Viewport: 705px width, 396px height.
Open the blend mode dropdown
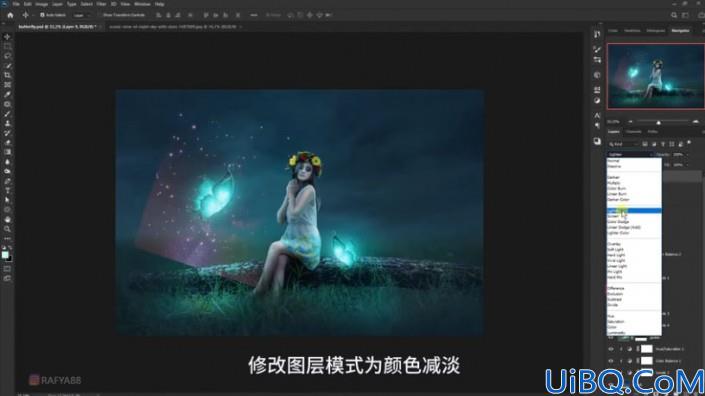[x=630, y=154]
